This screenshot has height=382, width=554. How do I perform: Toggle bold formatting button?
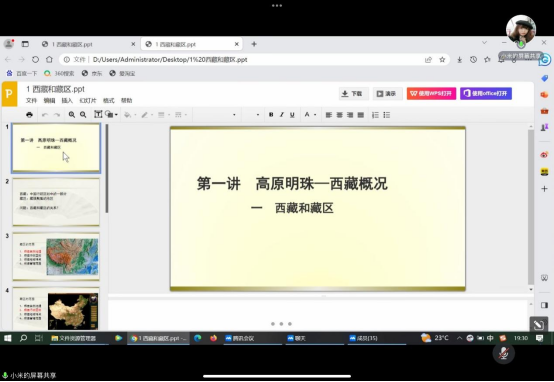[271, 114]
